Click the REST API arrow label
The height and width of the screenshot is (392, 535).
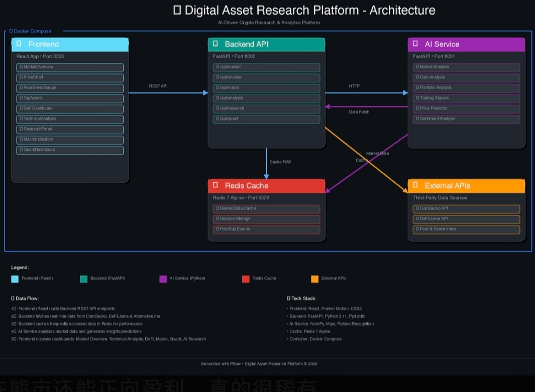pyautogui.click(x=158, y=86)
